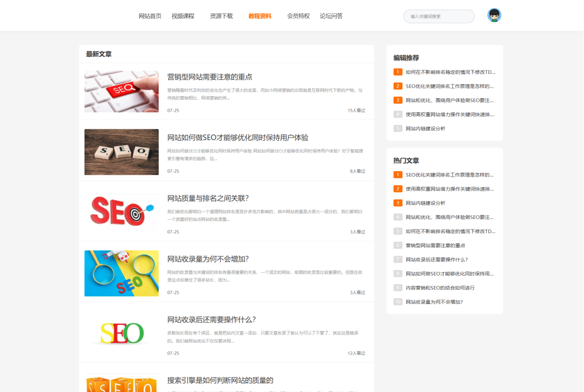The width and height of the screenshot is (584, 392).
Task: Open 热门文章 item 3 网站内链建设分析
Action: point(425,203)
